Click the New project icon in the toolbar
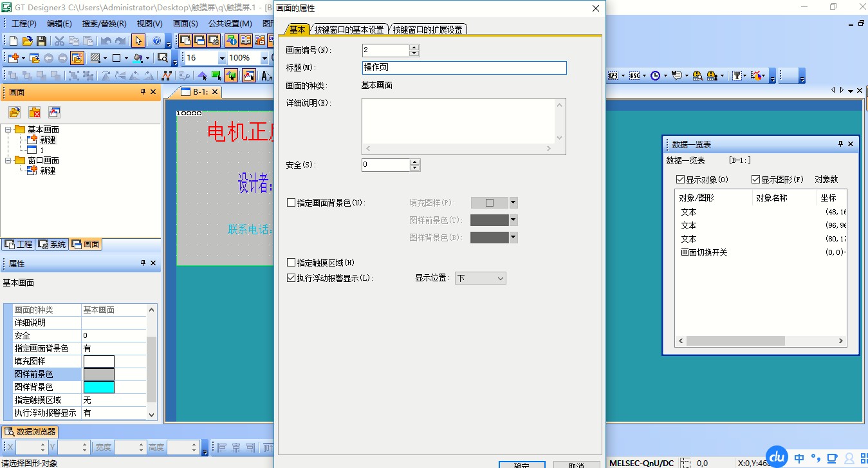The height and width of the screenshot is (468, 868). click(x=14, y=41)
